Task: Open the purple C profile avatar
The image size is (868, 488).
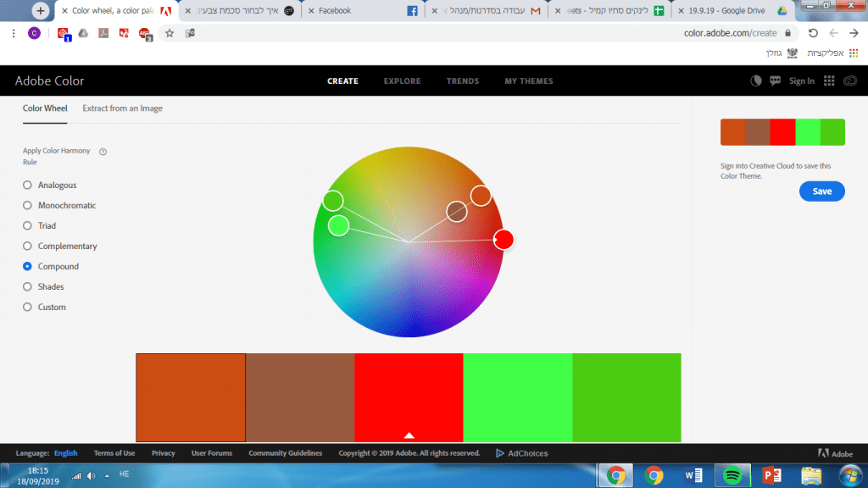Action: click(34, 33)
